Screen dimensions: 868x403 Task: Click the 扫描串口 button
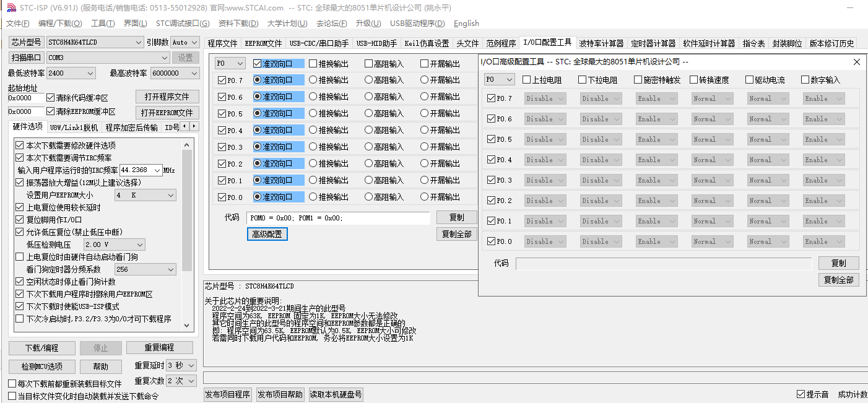point(26,58)
